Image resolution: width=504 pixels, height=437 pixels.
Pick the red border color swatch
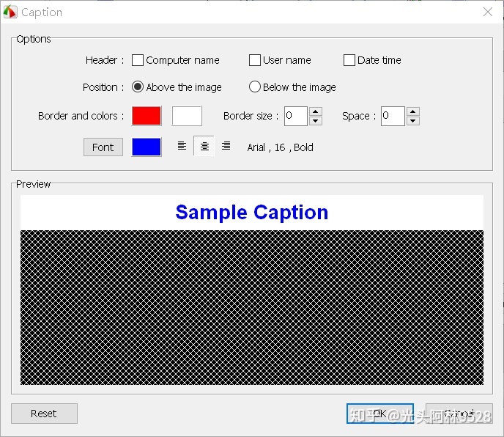pos(147,116)
